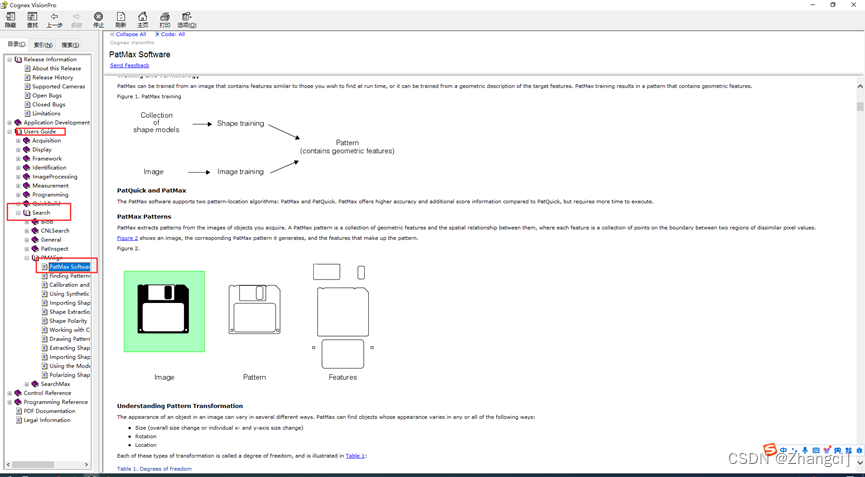Switch to the 索引 (Index) tab
The image size is (865, 477).
[x=42, y=45]
